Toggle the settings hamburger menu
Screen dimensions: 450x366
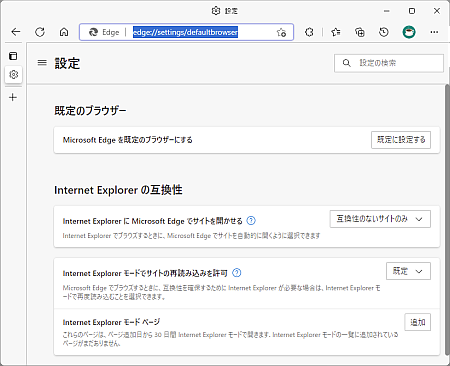[x=42, y=63]
